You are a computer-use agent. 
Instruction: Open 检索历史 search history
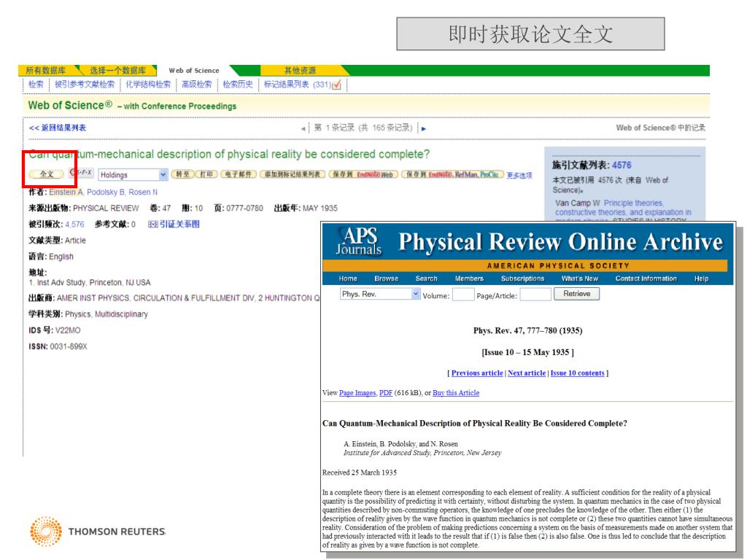(x=238, y=85)
